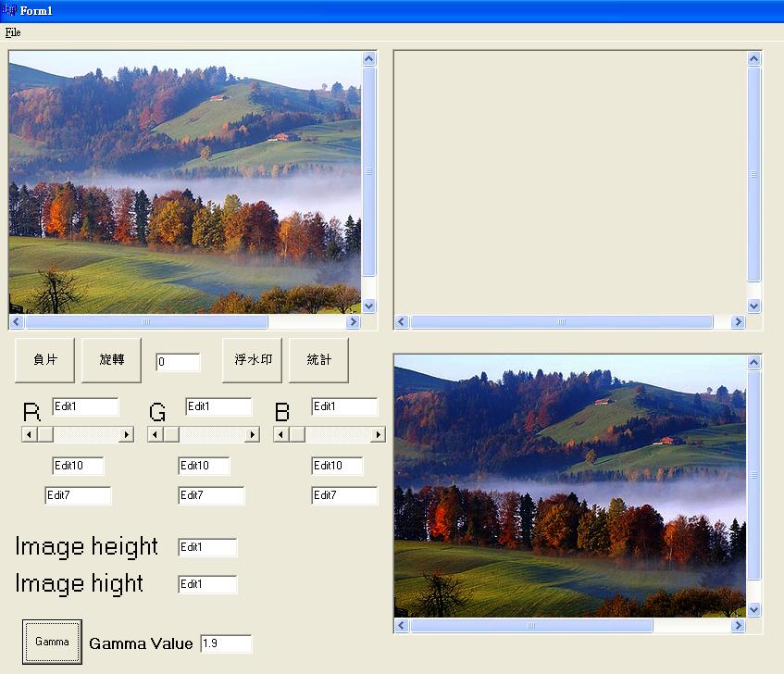
Task: Click the 浮水印 (watermark) button
Action: [253, 360]
